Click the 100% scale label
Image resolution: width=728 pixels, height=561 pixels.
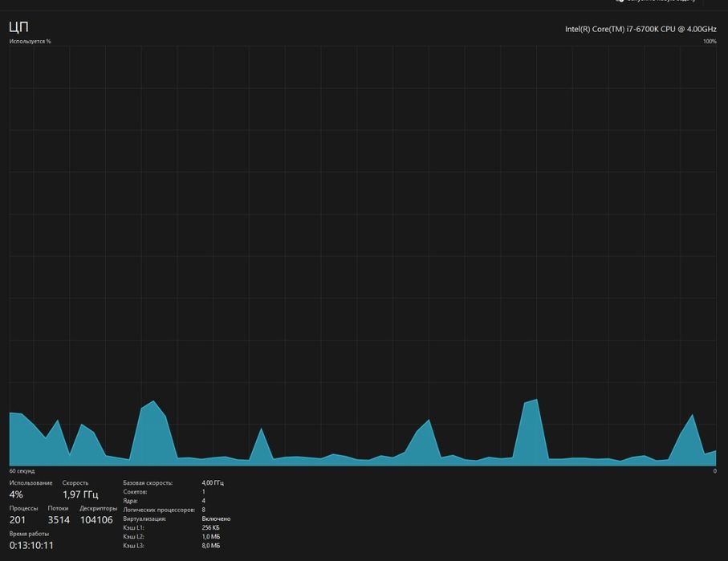pyautogui.click(x=710, y=41)
